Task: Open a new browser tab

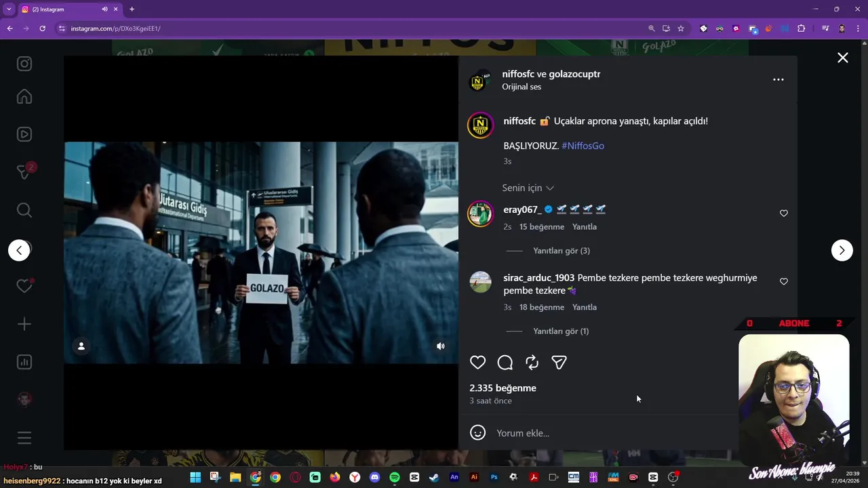Action: point(132,9)
